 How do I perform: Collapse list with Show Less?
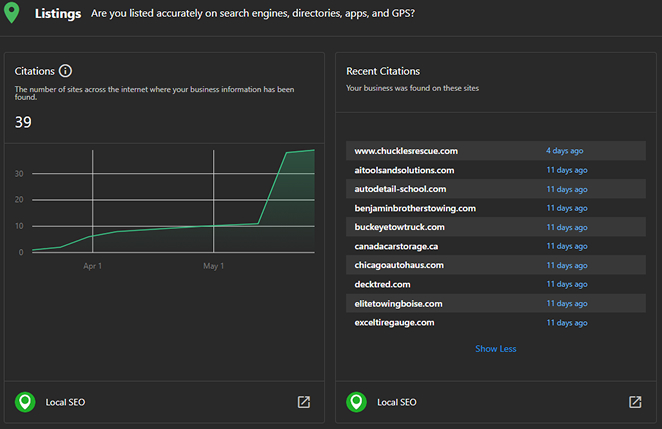[x=496, y=349]
